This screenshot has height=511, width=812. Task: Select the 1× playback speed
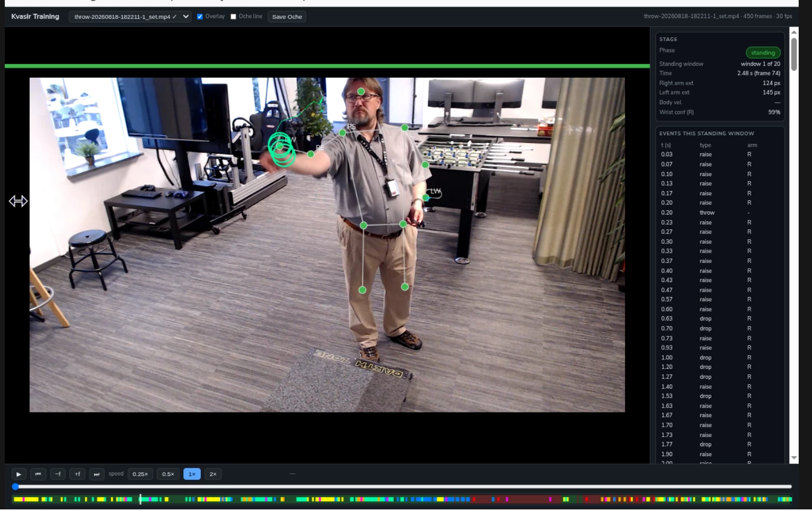(x=192, y=474)
